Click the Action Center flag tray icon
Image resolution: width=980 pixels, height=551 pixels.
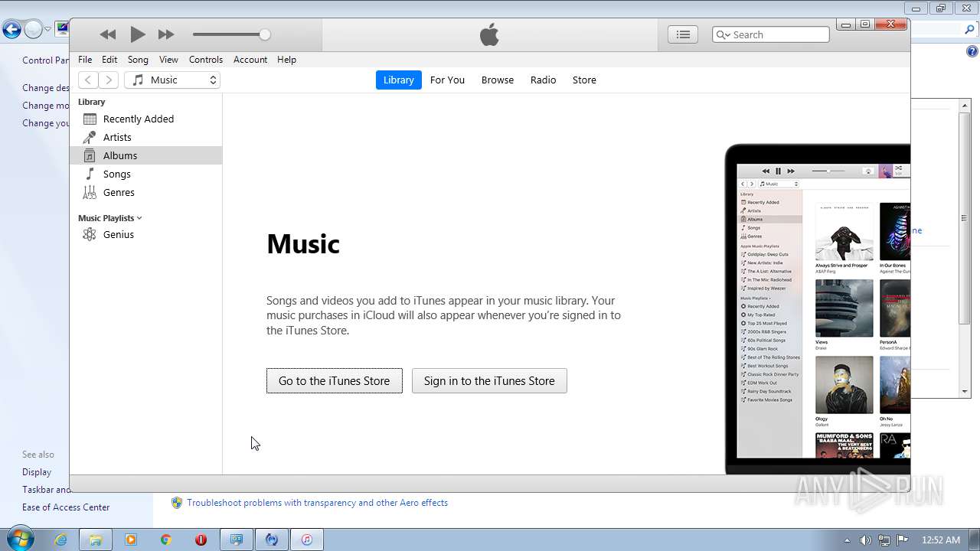click(903, 540)
